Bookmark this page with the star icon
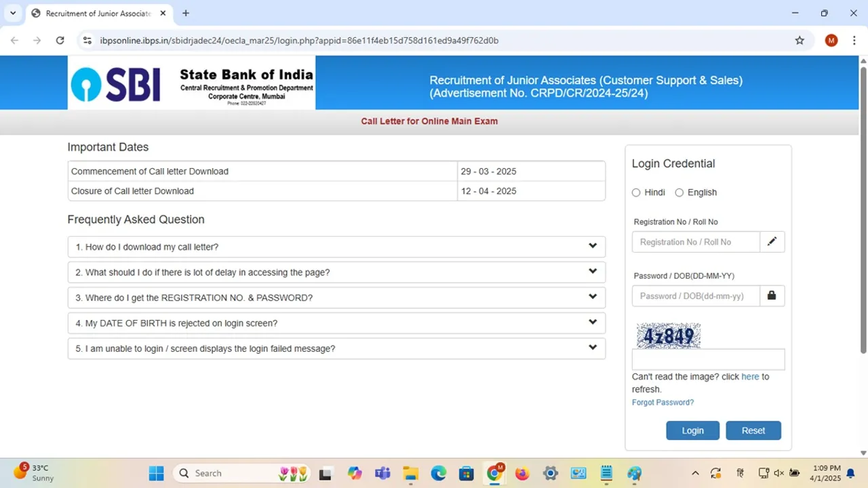This screenshot has height=488, width=868. [x=800, y=41]
